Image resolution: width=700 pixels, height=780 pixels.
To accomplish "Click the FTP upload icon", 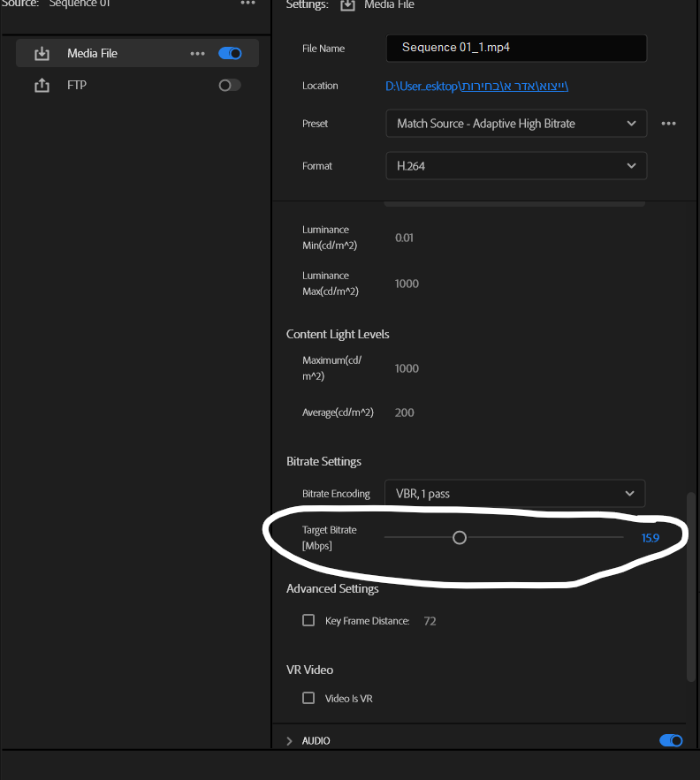I will 42,86.
